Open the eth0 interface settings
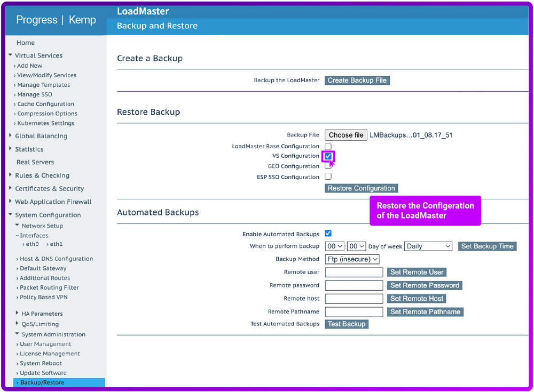Viewport: 534px width, 392px height. click(x=32, y=245)
